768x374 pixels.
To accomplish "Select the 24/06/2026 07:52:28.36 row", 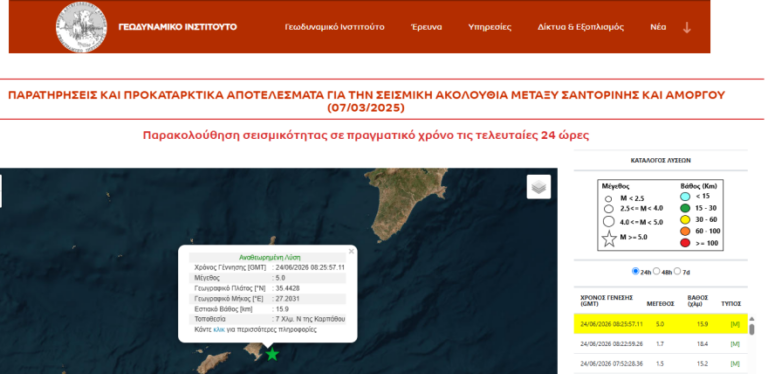I will (661, 364).
